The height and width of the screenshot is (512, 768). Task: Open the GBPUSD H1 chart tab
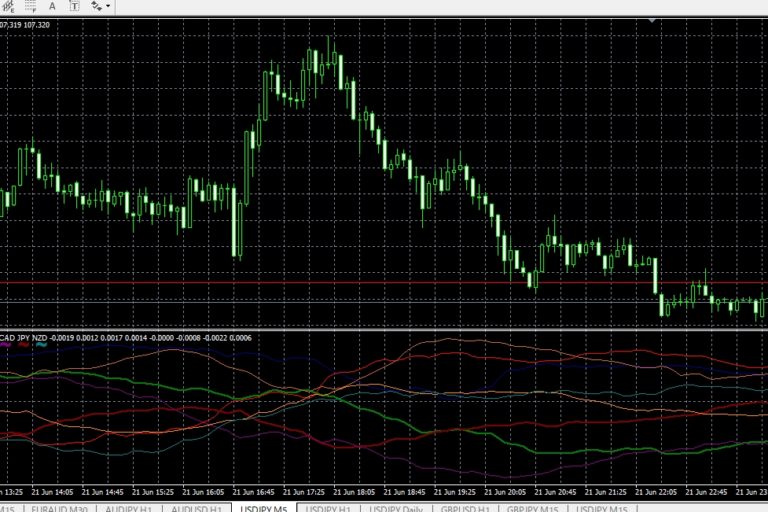[x=464, y=507]
